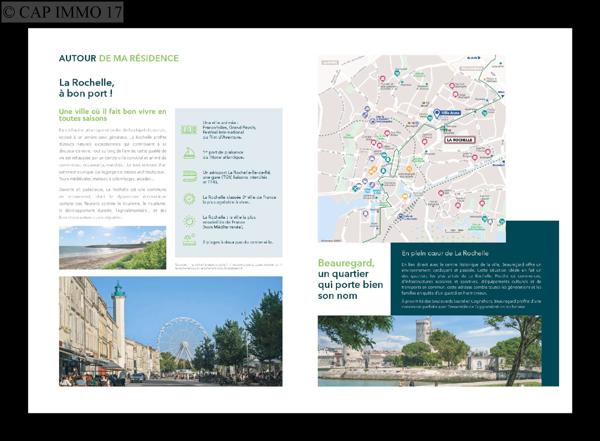This screenshot has width=600, height=441.
Task: Click the festivals icon beside Francofolies text
Action: coord(188,129)
